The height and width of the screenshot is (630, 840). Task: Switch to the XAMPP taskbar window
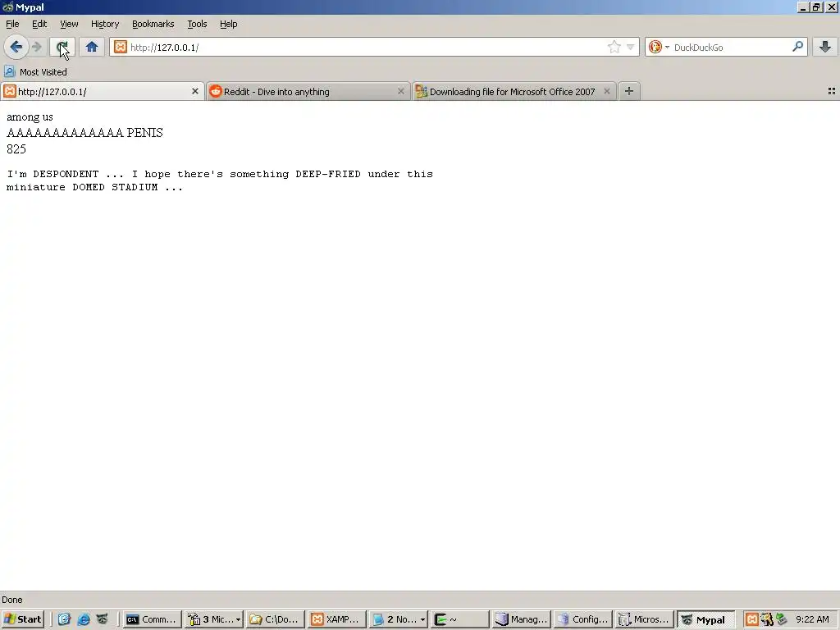[x=336, y=619]
